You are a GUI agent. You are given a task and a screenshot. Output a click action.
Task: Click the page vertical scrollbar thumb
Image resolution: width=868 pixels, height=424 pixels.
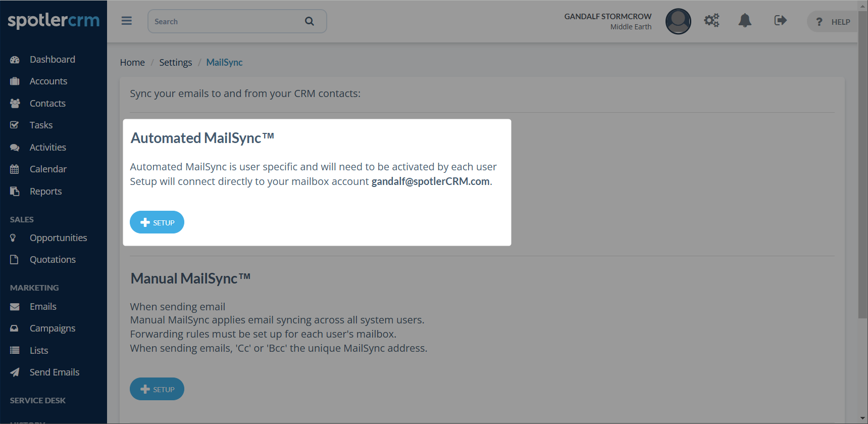pyautogui.click(x=863, y=165)
